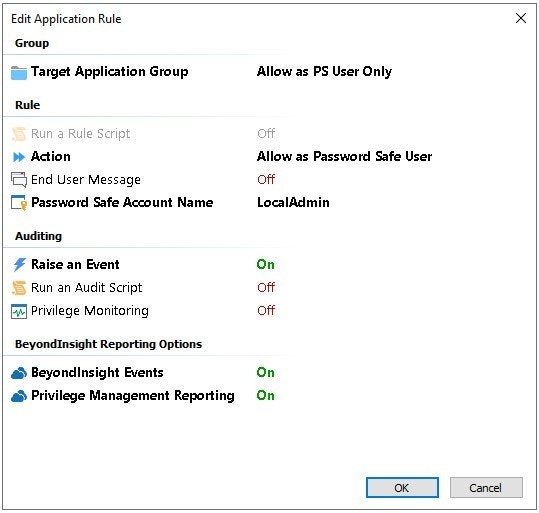
Task: Toggle Privilege Monitoring Off value
Action: click(266, 310)
